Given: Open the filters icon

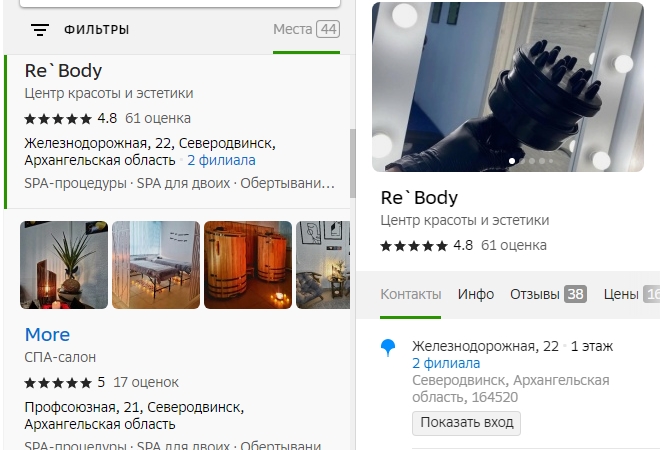Looking at the screenshot, I should (40, 30).
